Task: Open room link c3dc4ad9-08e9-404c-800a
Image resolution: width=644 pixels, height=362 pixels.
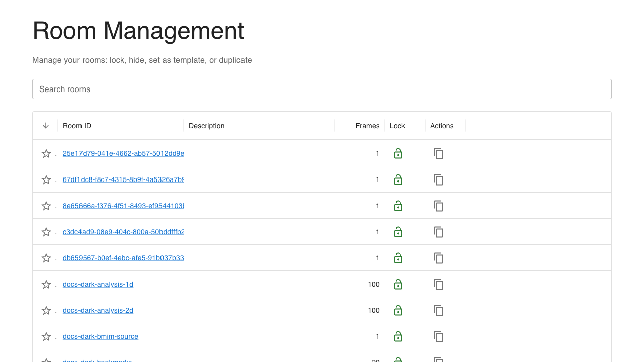Action: coord(123,232)
